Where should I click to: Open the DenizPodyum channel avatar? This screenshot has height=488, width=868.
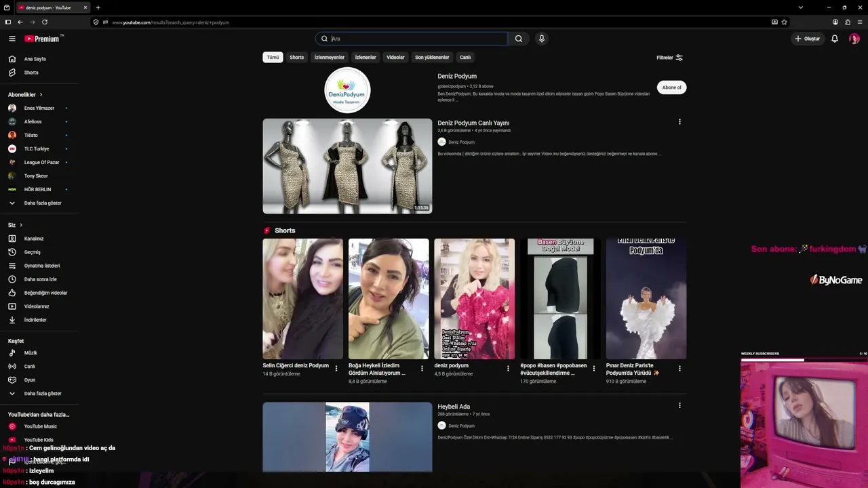click(x=347, y=90)
